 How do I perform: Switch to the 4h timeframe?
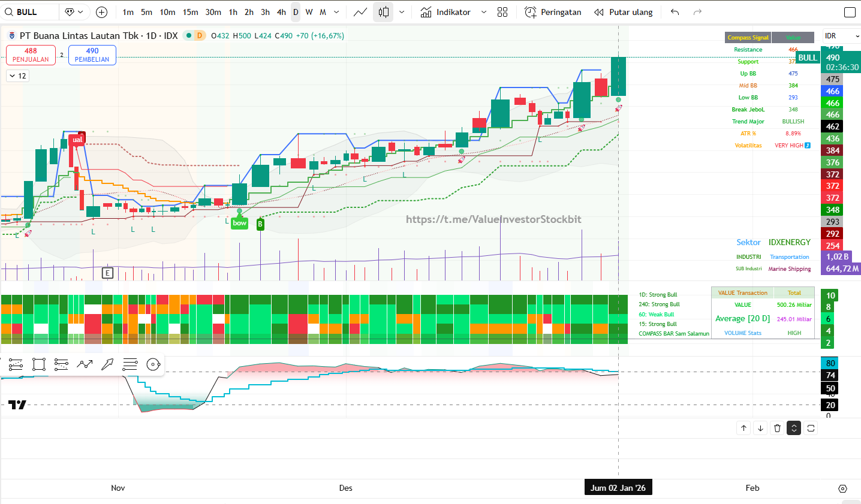coord(281,12)
